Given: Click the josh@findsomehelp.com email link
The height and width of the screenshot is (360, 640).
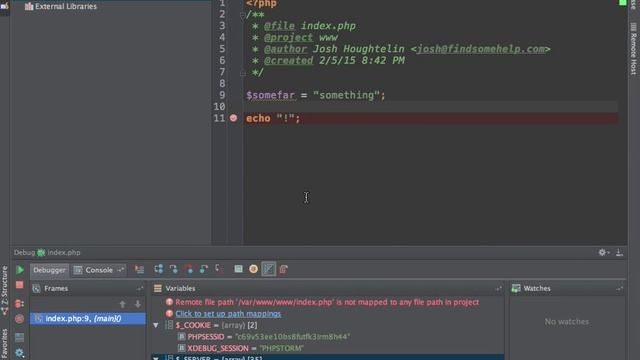Looking at the screenshot, I should pyautogui.click(x=481, y=49).
